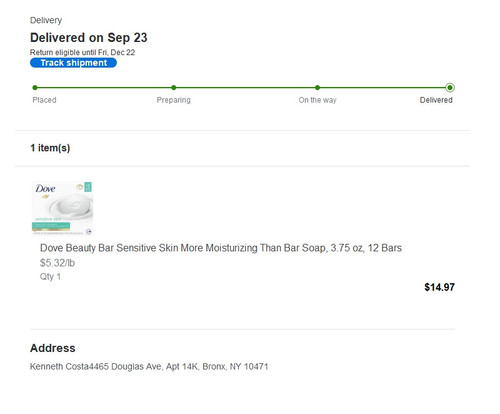Image resolution: width=500 pixels, height=414 pixels.
Task: Click the Address section heading
Action: point(53,348)
